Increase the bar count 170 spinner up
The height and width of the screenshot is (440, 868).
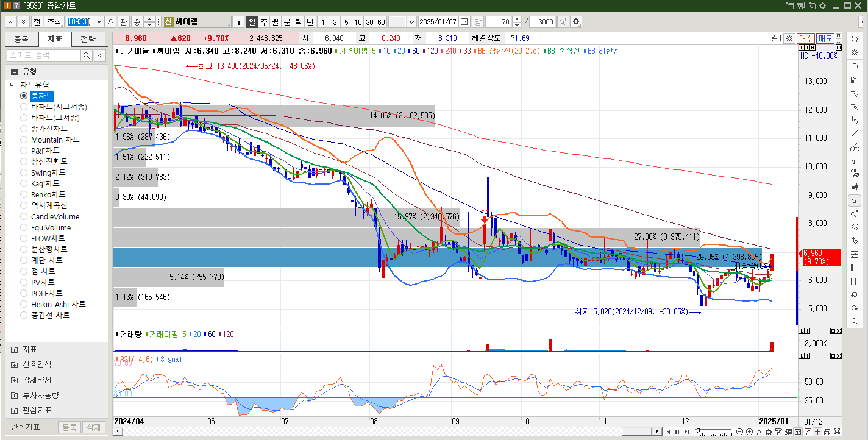(x=517, y=19)
